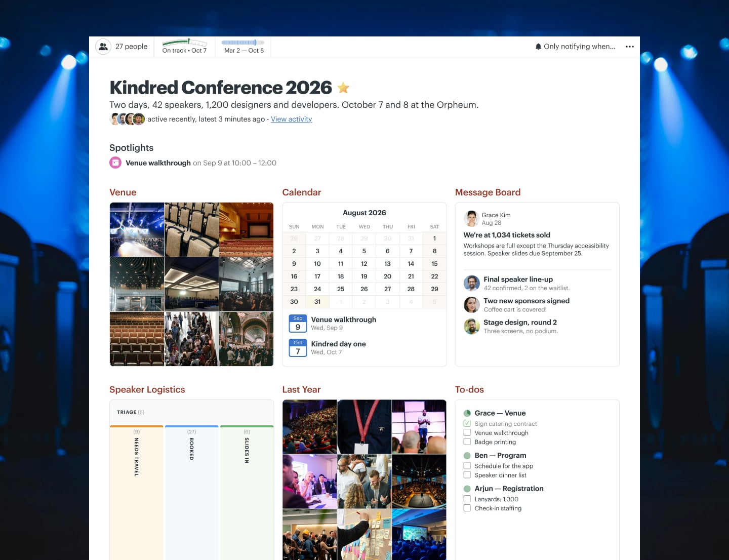Click Grace Kim's avatar on the message board

click(x=472, y=219)
